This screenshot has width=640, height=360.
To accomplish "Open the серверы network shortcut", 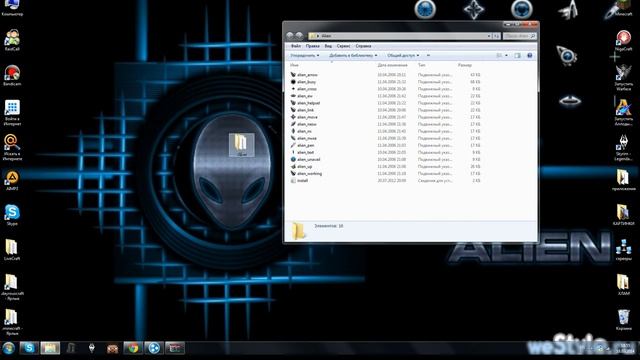I will coord(623,249).
